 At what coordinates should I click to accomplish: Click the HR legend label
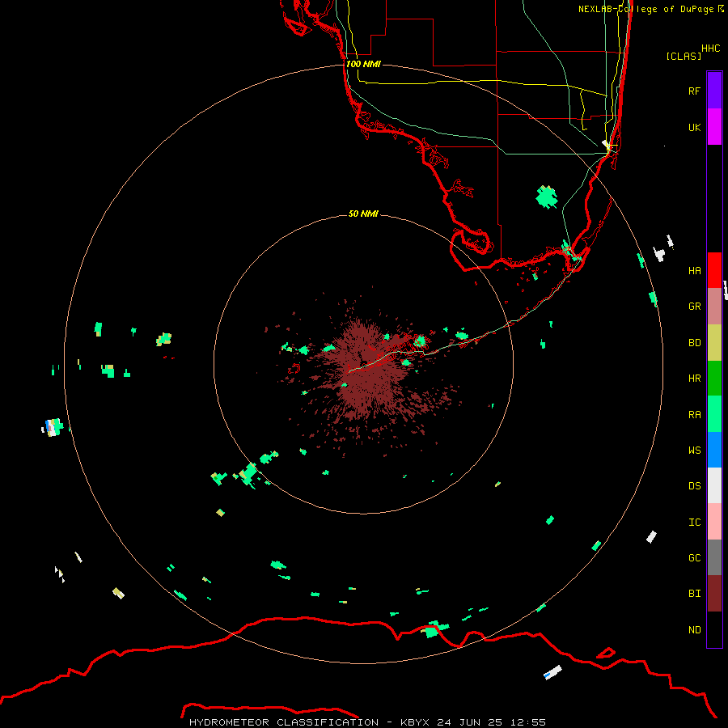(695, 378)
